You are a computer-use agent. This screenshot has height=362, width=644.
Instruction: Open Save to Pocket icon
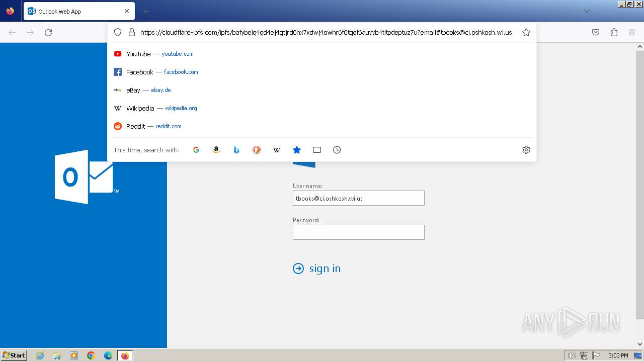coord(596,32)
